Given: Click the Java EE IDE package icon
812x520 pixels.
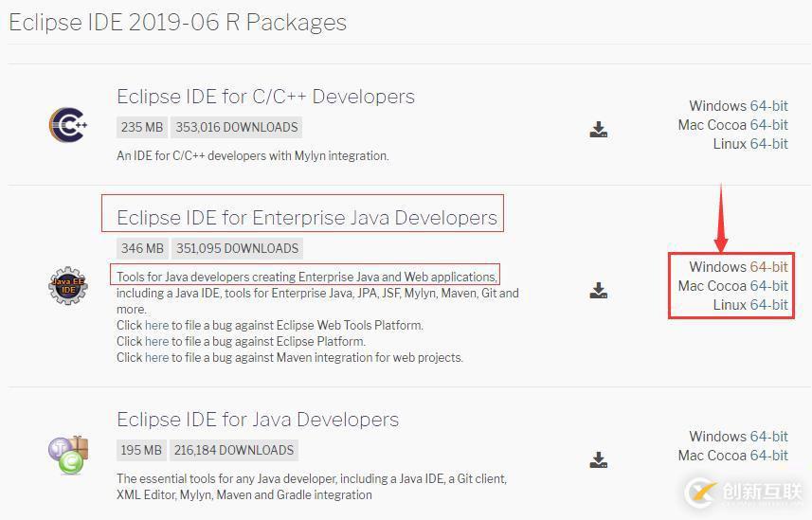Looking at the screenshot, I should click(x=68, y=285).
